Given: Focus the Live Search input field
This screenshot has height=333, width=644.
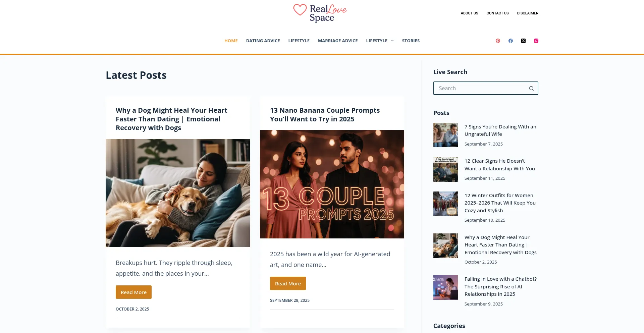Looking at the screenshot, I should point(481,88).
